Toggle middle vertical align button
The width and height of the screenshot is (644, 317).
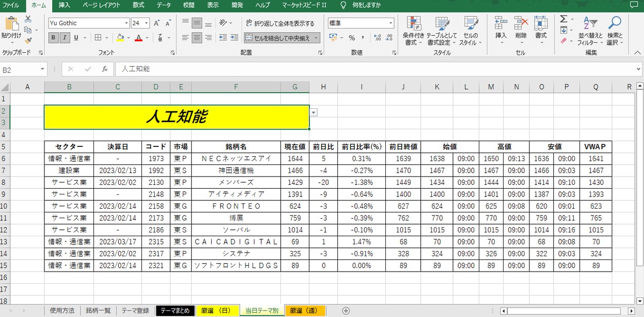point(197,23)
